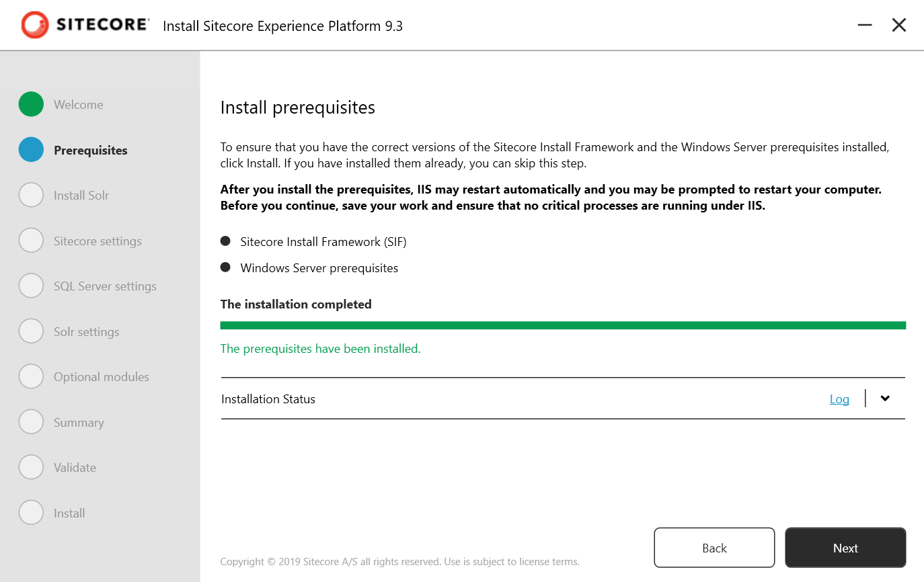Select the Sitecore Install Framework status bullet
924x582 pixels.
click(x=225, y=240)
